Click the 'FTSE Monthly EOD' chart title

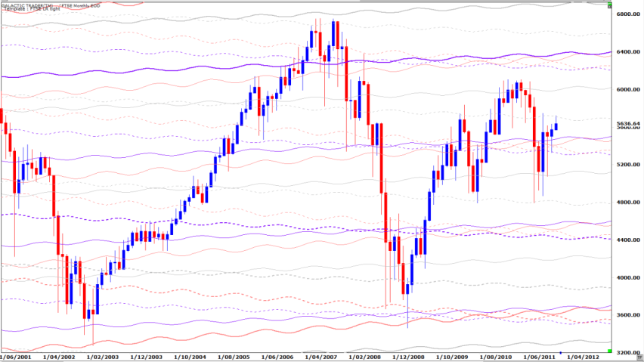(x=81, y=6)
